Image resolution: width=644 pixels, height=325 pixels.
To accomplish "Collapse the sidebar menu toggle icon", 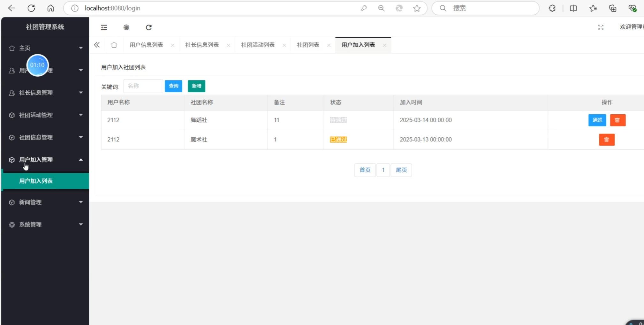I will tap(104, 27).
